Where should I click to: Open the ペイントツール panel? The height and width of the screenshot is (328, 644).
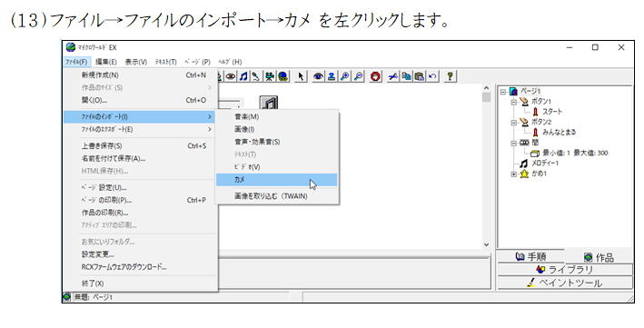565,283
